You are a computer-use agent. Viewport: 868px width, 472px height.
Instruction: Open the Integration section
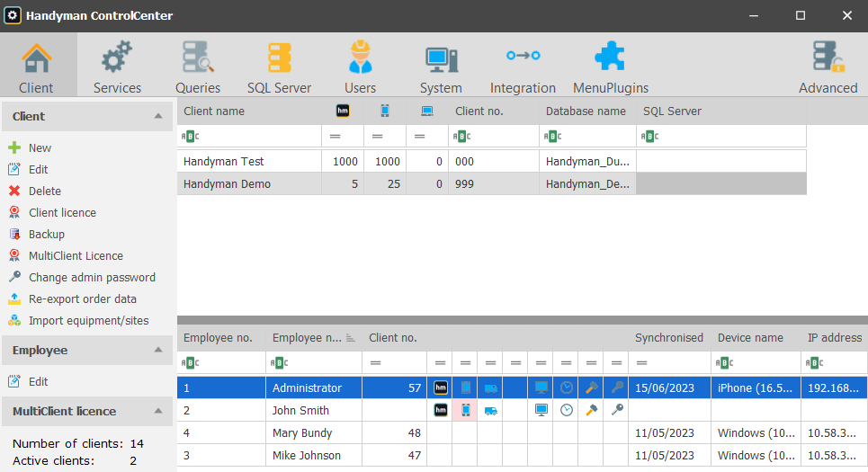(523, 65)
